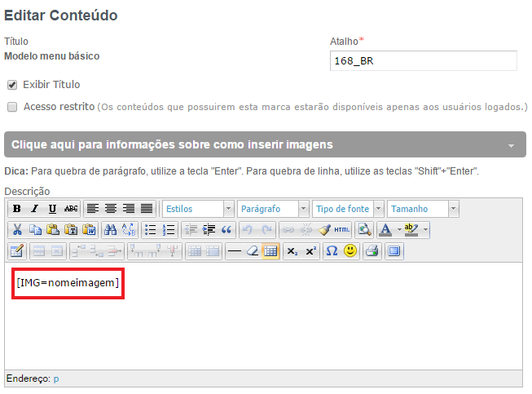Uncheck Exibir Título checkbox
Viewport: 532px width, 394px height.
tap(12, 85)
